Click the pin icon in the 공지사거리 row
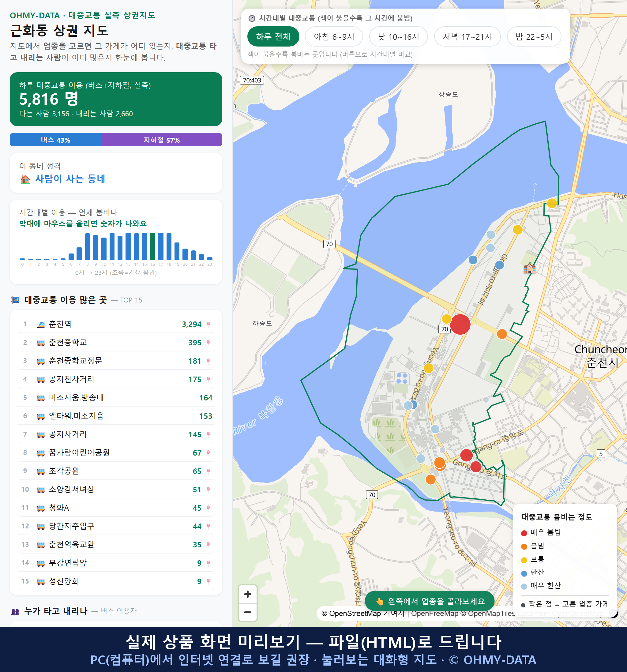The height and width of the screenshot is (672, 627). (208, 435)
